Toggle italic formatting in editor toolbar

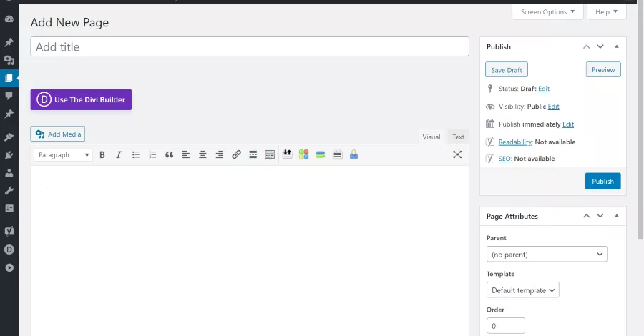[x=119, y=154]
